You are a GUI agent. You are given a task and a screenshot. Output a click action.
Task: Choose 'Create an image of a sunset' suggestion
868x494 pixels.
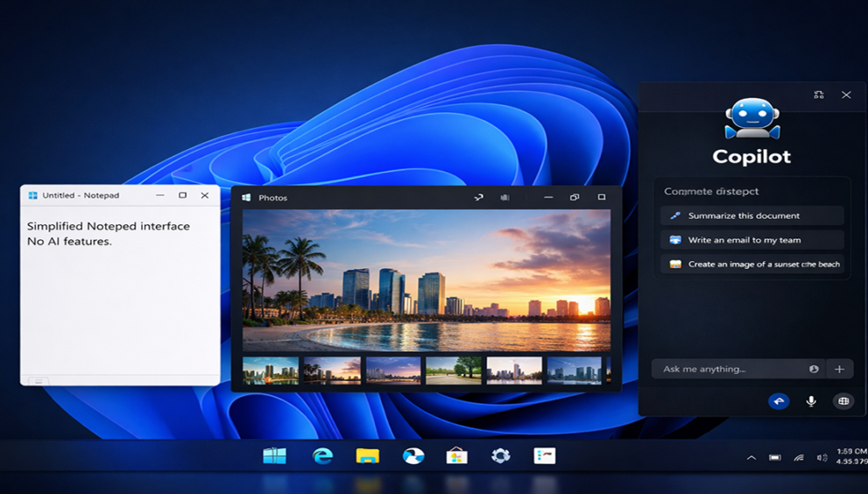point(752,265)
